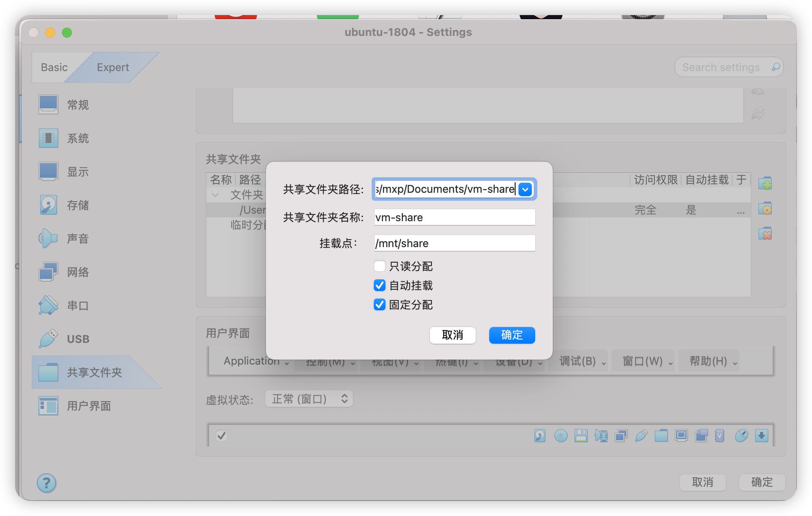Uncheck the make permanent (固定分配) checkbox
The width and height of the screenshot is (812, 516).
(x=379, y=304)
